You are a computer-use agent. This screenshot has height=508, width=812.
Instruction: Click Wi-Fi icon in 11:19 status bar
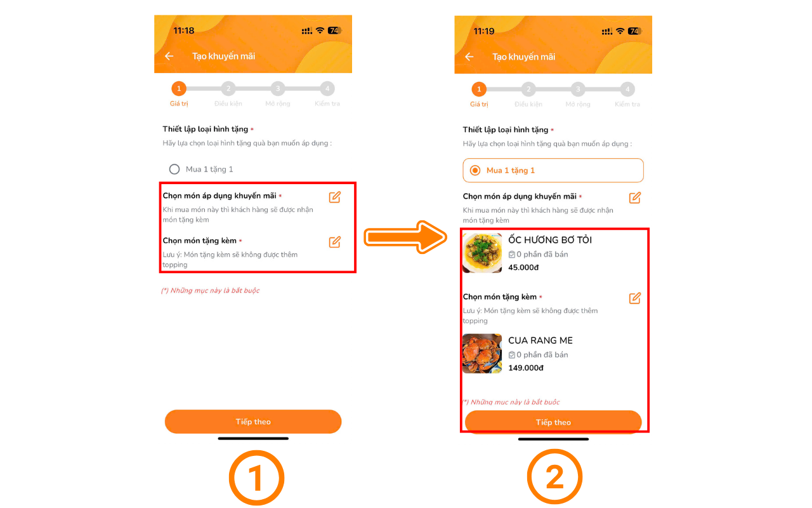pyautogui.click(x=620, y=31)
